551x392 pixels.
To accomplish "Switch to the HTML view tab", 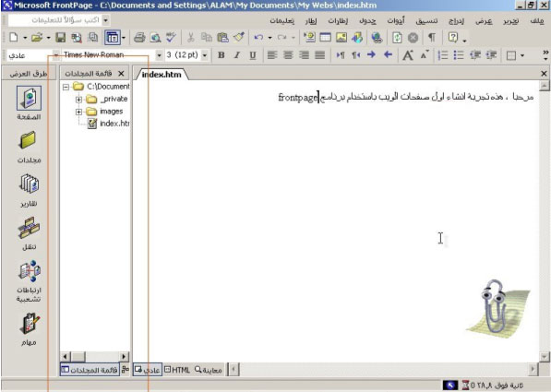I will (177, 370).
